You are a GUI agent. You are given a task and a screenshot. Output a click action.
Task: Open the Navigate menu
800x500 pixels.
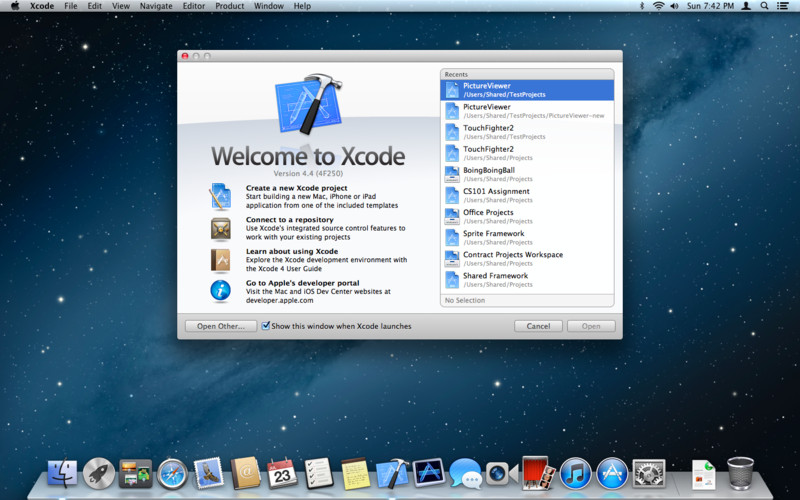click(x=156, y=6)
